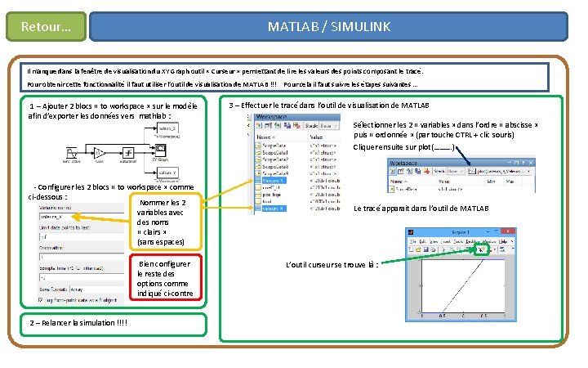
Task: Click Open variable icon in variable-list Workspace toolbar
Action: click(268, 125)
